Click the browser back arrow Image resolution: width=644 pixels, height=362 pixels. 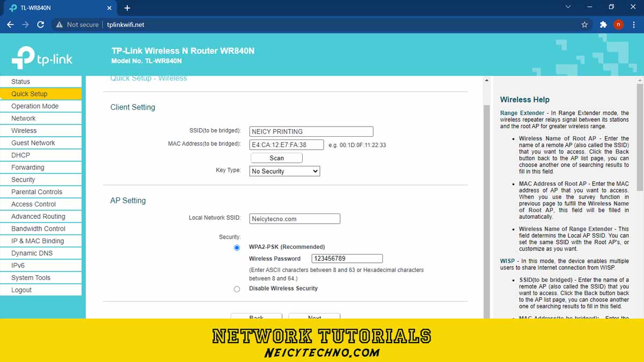(10, 25)
